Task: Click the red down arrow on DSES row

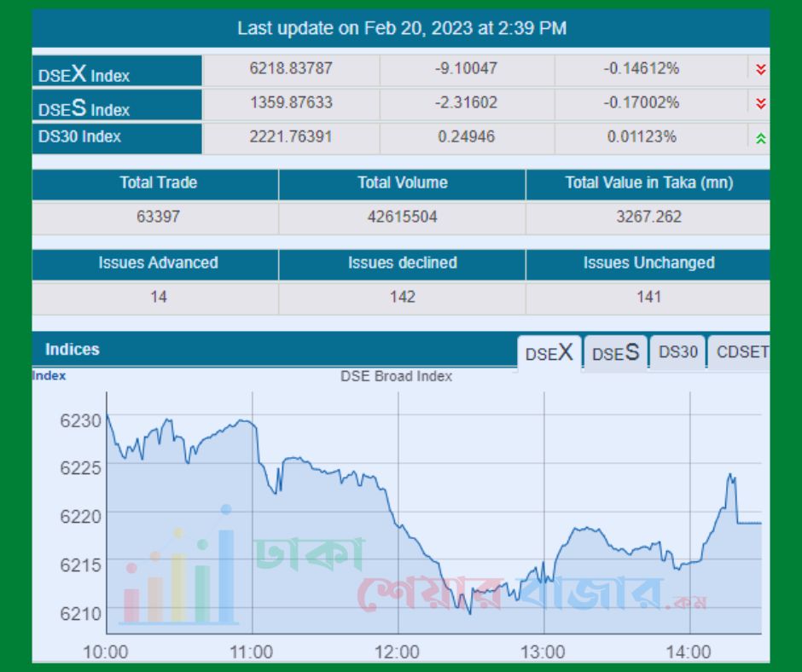Action: click(x=760, y=103)
